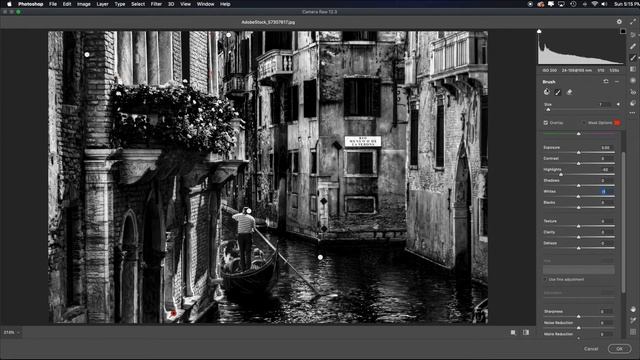Choose add to brush adjustment icon
This screenshot has width=640, height=360.
pos(558,92)
